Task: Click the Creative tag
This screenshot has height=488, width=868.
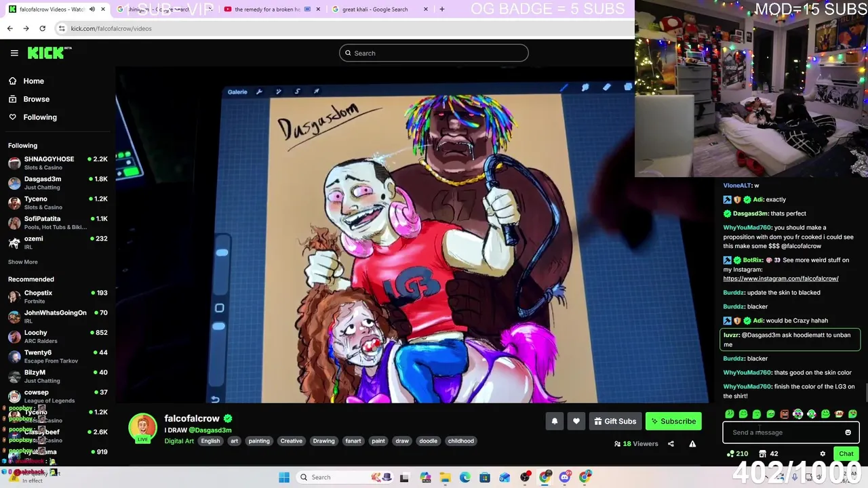Action: 292,441
